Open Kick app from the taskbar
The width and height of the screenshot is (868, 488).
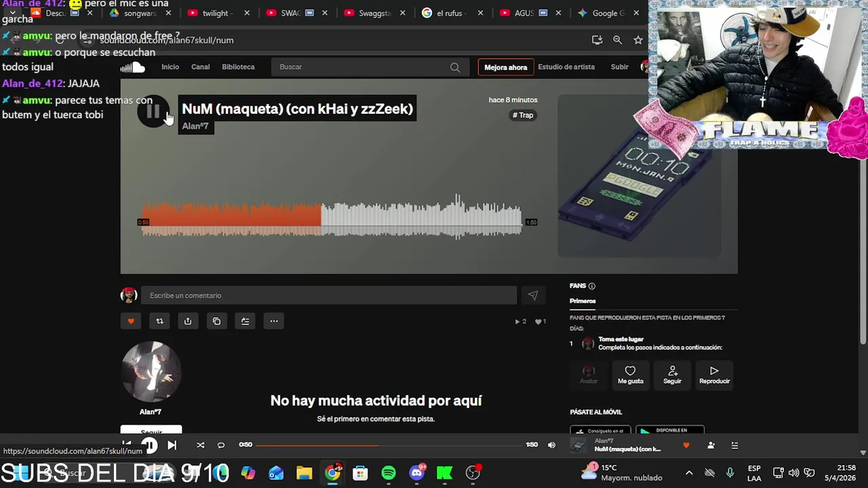point(445,473)
